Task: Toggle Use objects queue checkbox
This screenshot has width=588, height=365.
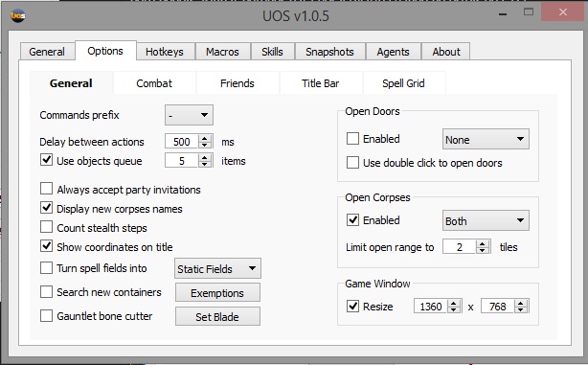Action: point(46,160)
